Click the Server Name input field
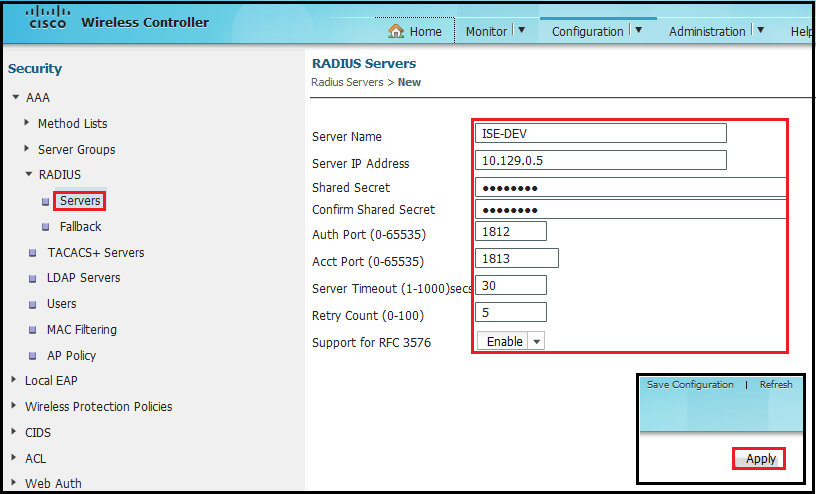The image size is (816, 494). (600, 134)
